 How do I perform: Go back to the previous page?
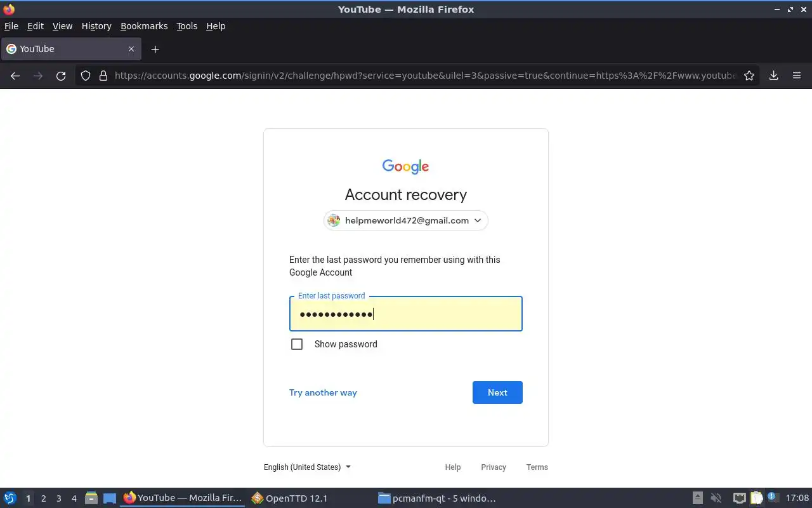click(x=15, y=76)
